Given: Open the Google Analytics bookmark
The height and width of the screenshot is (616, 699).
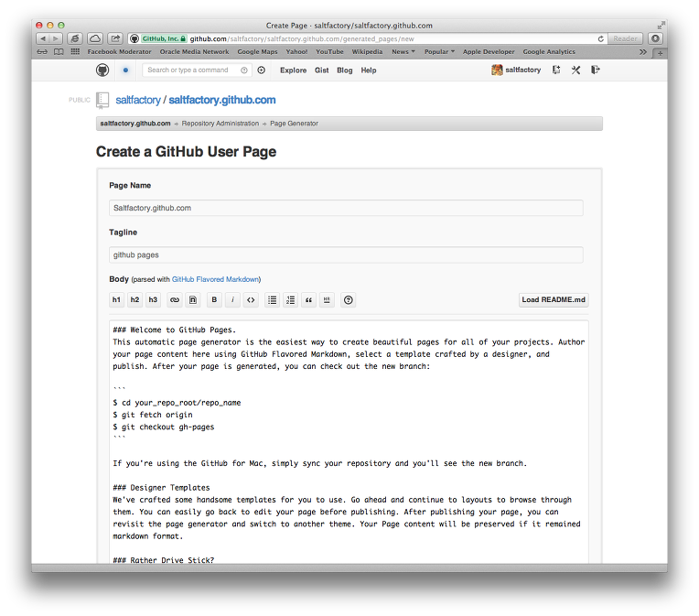Looking at the screenshot, I should click(x=549, y=52).
